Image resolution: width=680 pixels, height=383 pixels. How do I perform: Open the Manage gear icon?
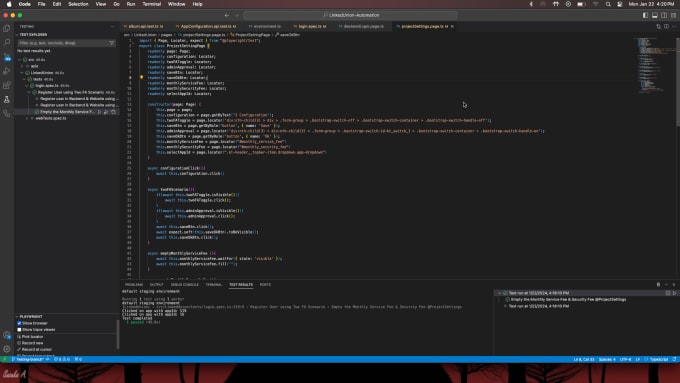[7, 349]
